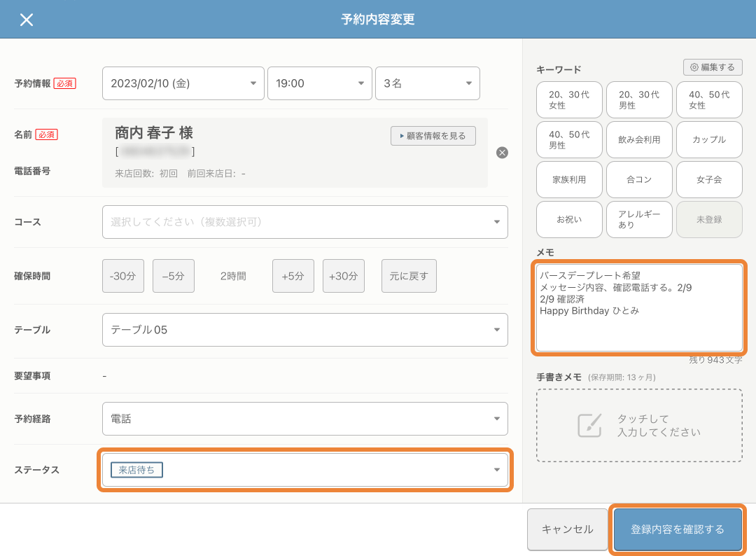
Task: Open the テーブル05 table dropdown
Action: point(305,330)
